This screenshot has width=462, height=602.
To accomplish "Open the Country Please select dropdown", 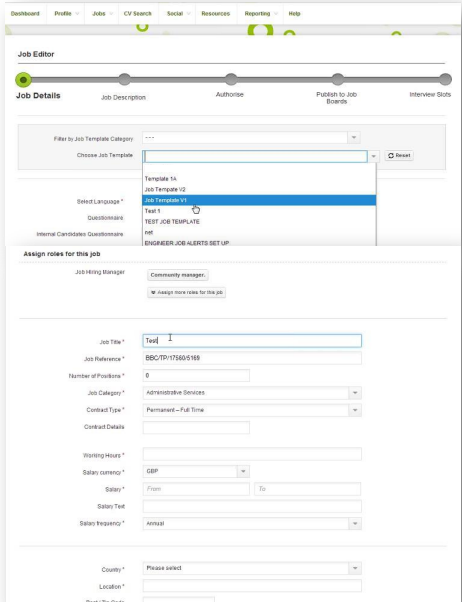I will click(x=252, y=568).
